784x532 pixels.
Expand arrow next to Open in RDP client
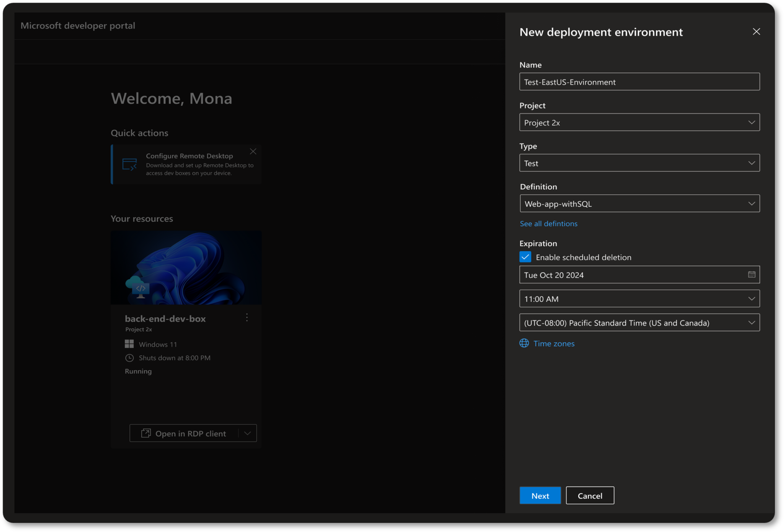247,433
